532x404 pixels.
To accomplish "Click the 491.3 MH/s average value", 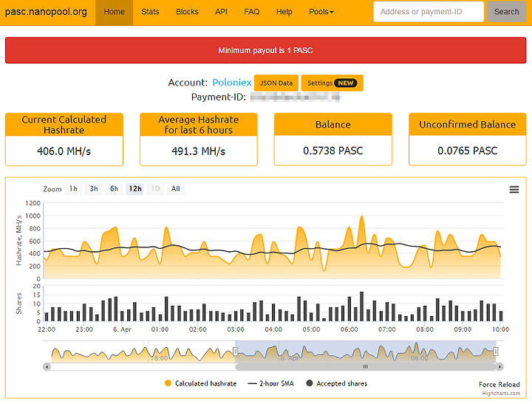I will click(x=199, y=151).
